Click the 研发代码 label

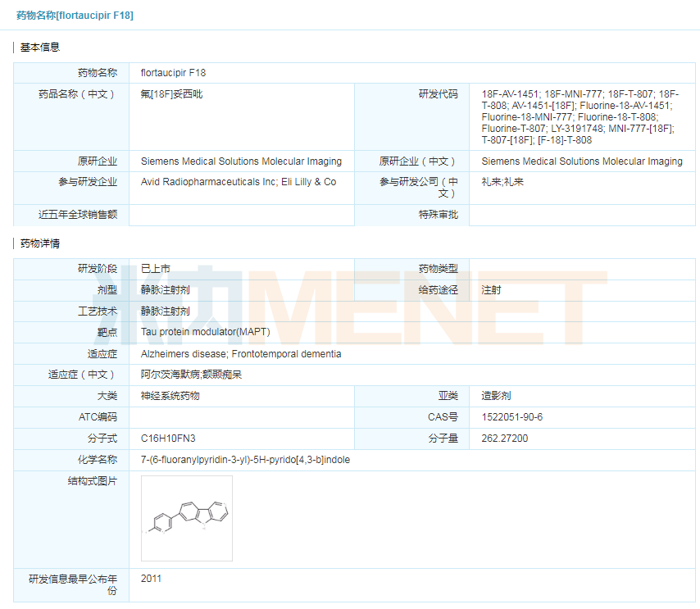click(x=439, y=94)
